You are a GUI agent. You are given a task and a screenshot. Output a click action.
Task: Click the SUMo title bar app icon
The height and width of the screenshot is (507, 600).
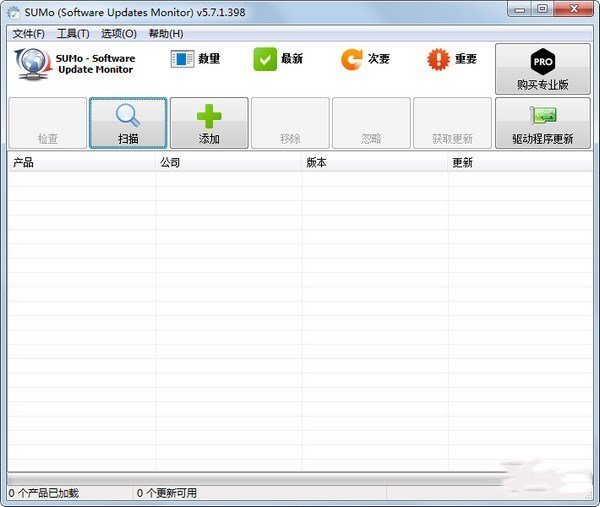14,12
